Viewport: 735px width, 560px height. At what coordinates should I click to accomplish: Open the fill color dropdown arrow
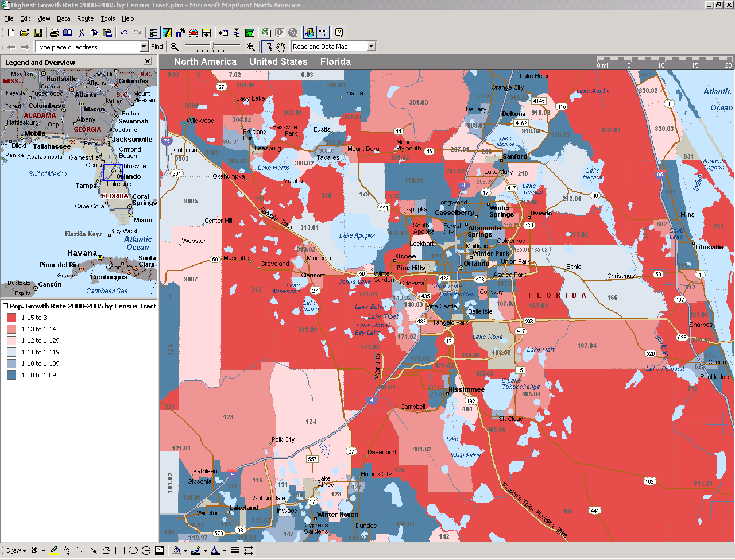coord(185,550)
